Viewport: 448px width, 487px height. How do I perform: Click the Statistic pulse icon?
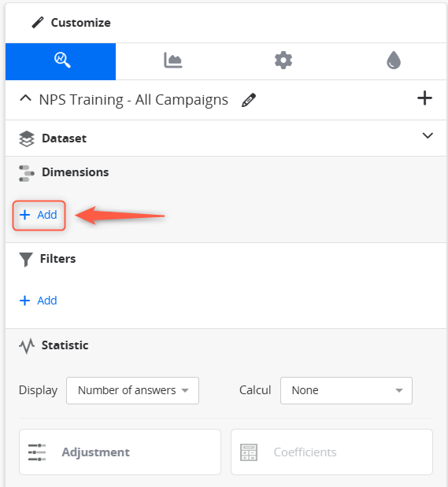click(x=27, y=346)
